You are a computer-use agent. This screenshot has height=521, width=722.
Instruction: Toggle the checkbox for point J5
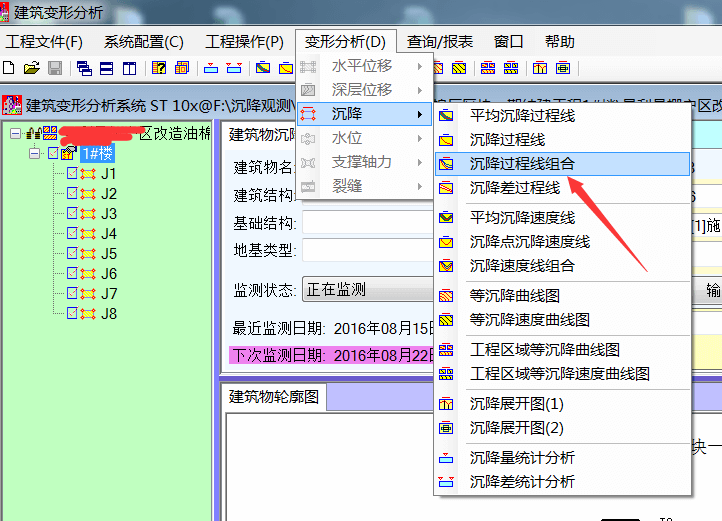point(72,253)
